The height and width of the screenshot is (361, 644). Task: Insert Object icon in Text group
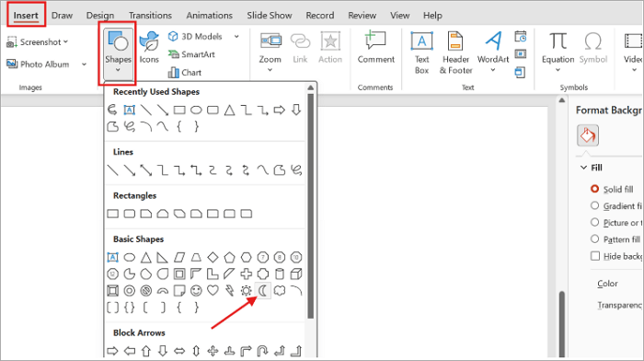point(521,73)
